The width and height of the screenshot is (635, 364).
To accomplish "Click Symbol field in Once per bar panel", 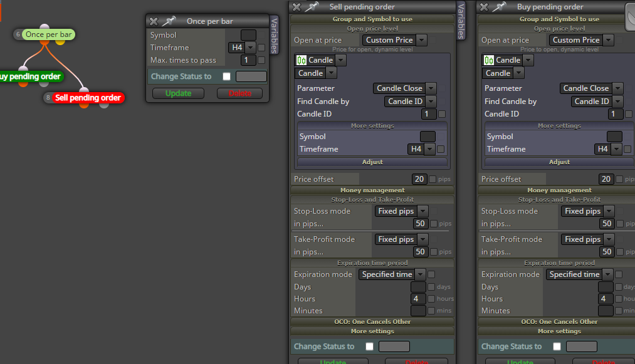I will (248, 35).
